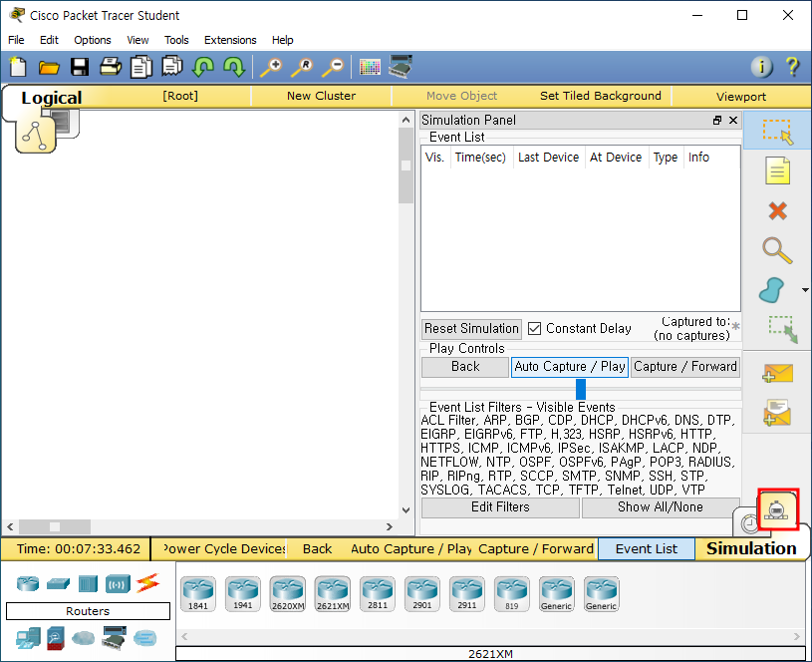
Task: Select the Connections lightning bolt icon
Action: point(148,583)
